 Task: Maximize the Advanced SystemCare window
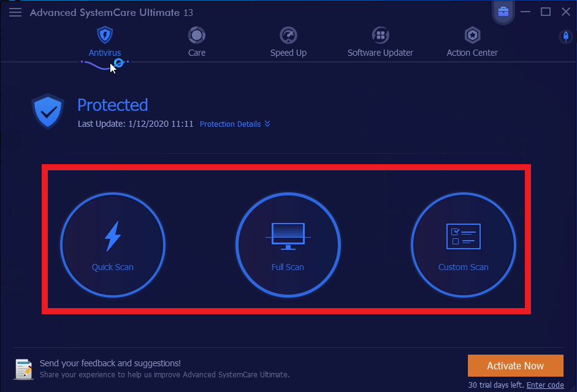pyautogui.click(x=546, y=12)
